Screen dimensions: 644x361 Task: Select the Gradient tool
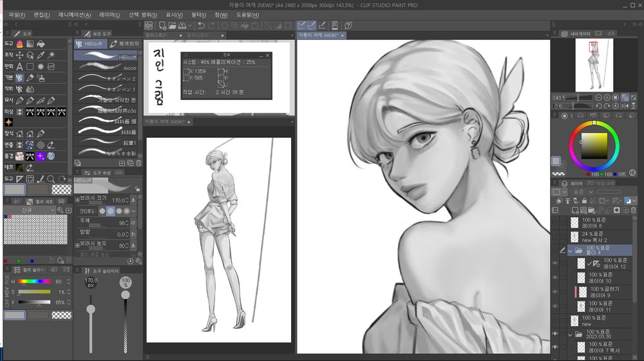tap(30, 44)
